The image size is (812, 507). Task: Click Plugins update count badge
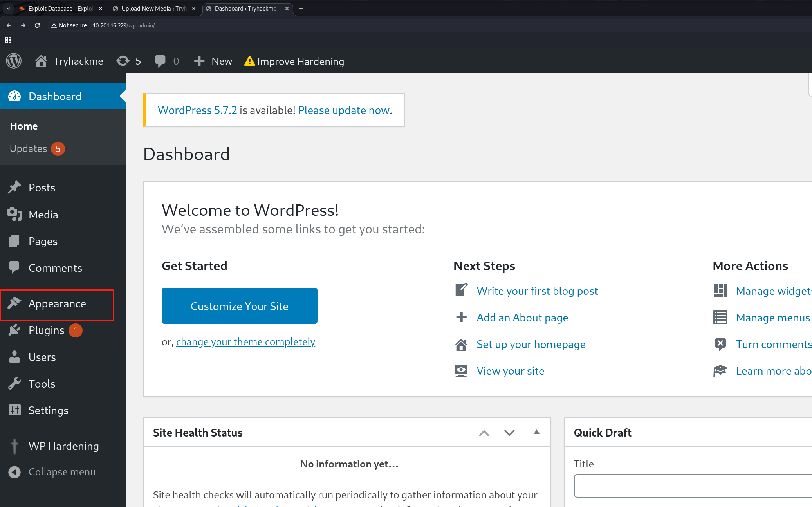(x=76, y=330)
